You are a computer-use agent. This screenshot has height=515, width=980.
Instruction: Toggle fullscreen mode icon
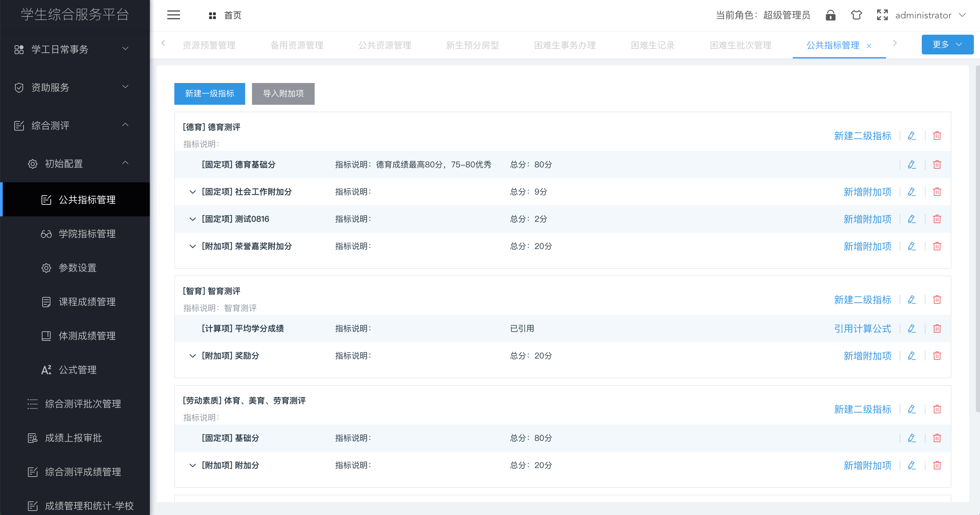point(882,15)
